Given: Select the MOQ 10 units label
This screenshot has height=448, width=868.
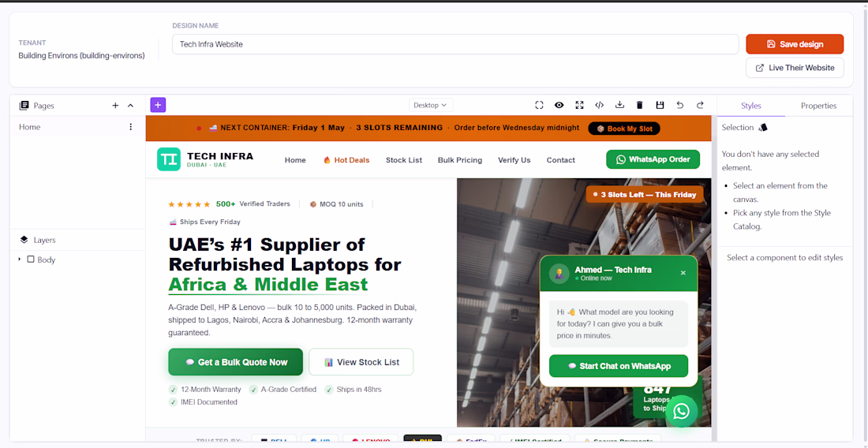Looking at the screenshot, I should 337,204.
